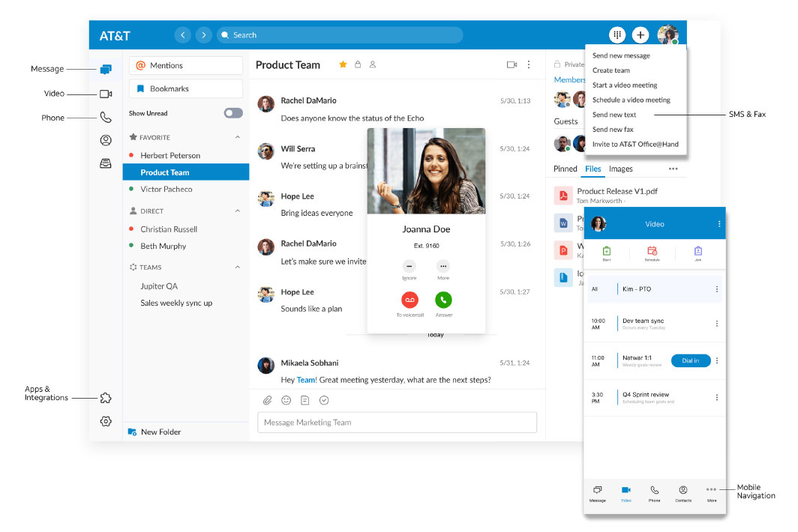Select 'Send new text' from menu
Image resolution: width=798 pixels, height=532 pixels.
click(614, 115)
